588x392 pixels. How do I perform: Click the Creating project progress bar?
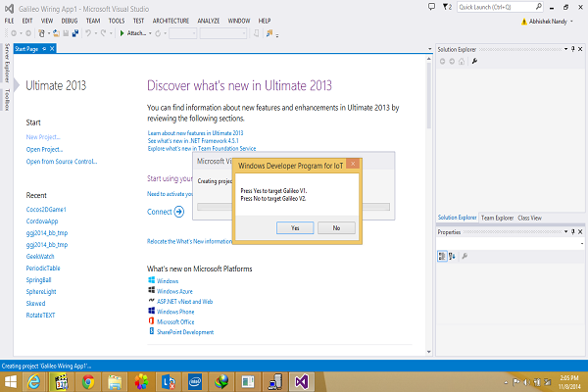point(293,207)
